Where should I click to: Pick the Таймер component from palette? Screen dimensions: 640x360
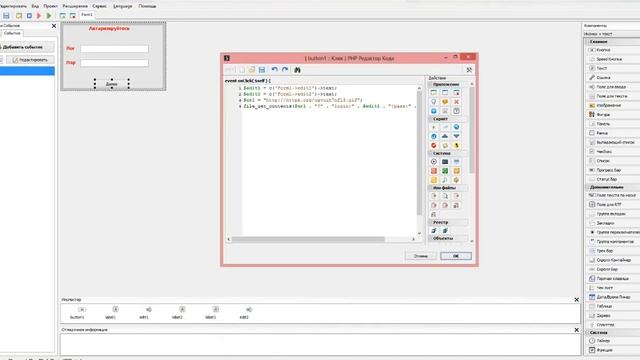pos(612,341)
